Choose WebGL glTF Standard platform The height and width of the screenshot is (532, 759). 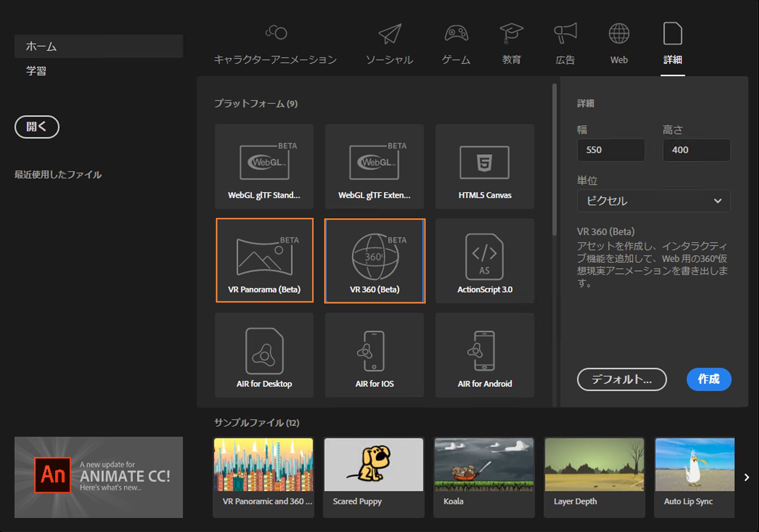click(x=264, y=166)
